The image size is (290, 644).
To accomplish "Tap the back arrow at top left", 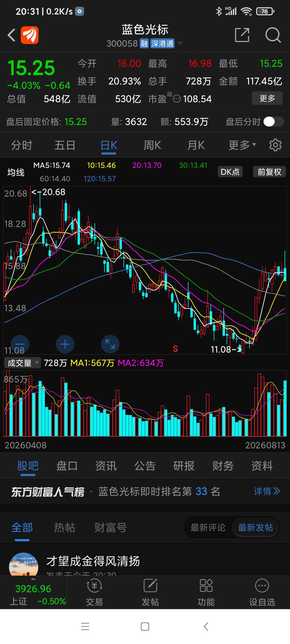I will 11,35.
